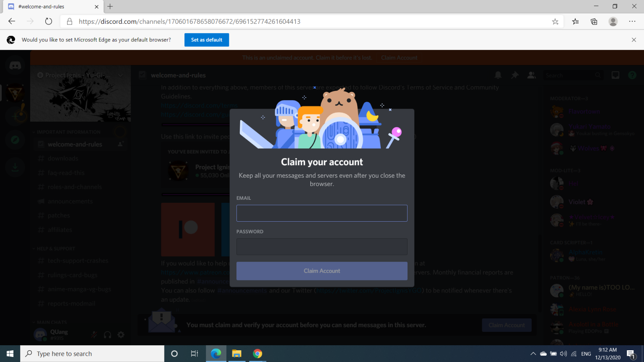Viewport: 644px width, 362px height.
Task: Collapse the Help & Support category
Action: click(x=56, y=248)
